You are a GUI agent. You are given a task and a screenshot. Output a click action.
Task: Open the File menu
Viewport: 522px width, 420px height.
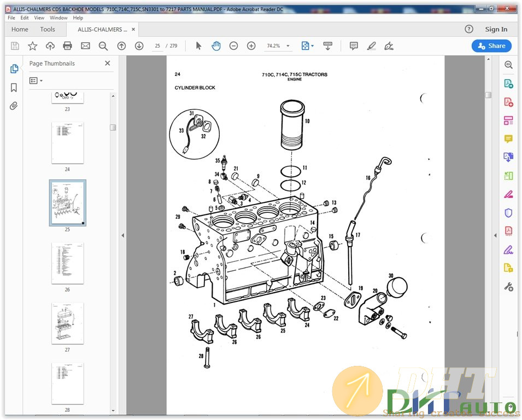(x=11, y=17)
